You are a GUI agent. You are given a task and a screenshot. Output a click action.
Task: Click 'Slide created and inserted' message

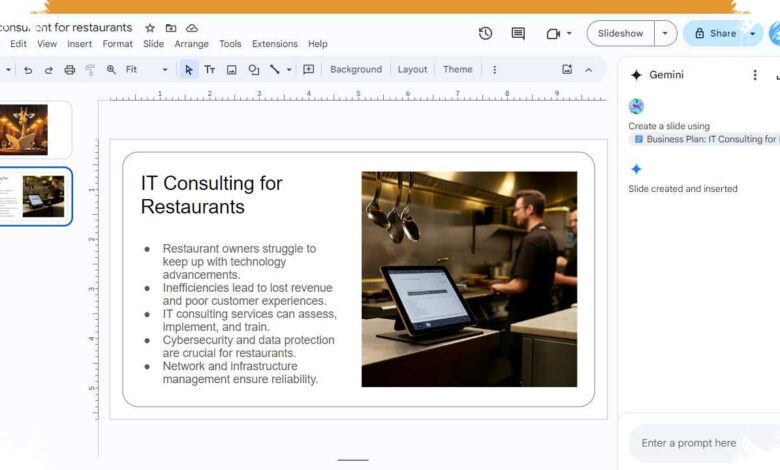click(x=682, y=189)
